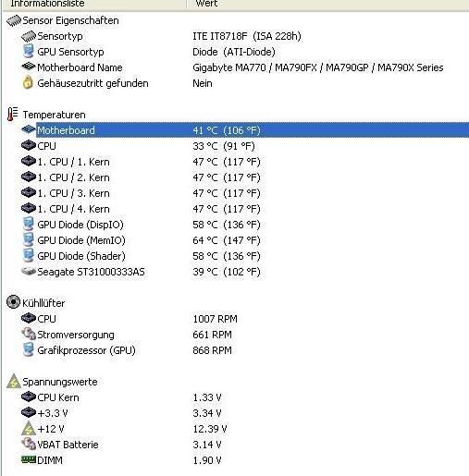Click the GPU Diode (DispIO) monitor icon

coord(29,224)
